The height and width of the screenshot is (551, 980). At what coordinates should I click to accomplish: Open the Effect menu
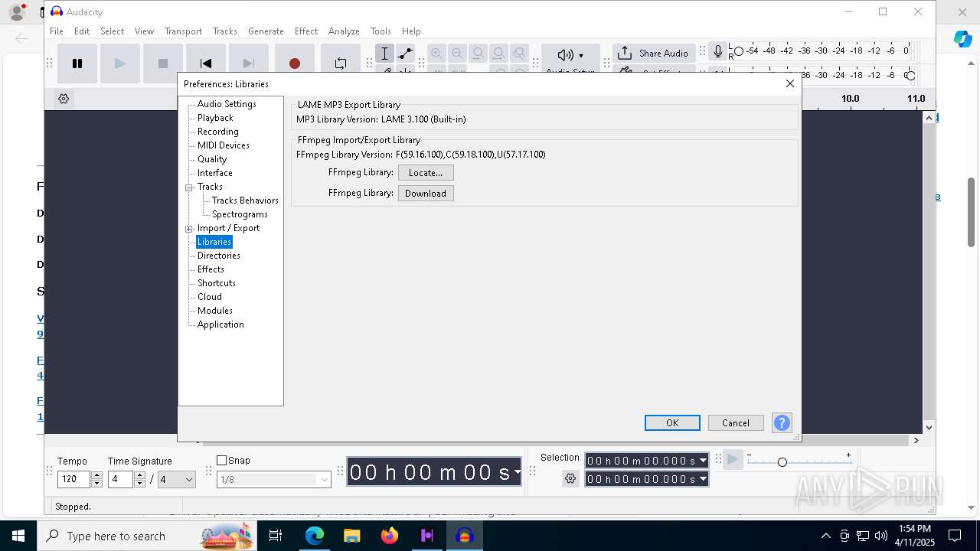pos(305,31)
